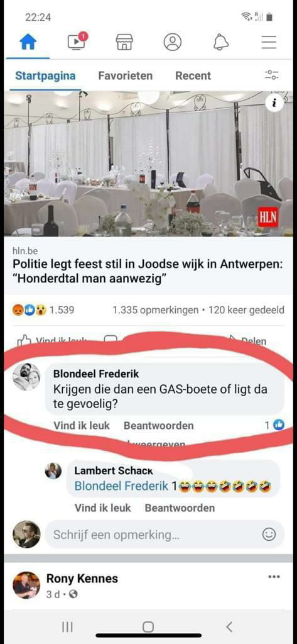Open the Facebook Home icon
The width and height of the screenshot is (297, 644).
click(28, 42)
